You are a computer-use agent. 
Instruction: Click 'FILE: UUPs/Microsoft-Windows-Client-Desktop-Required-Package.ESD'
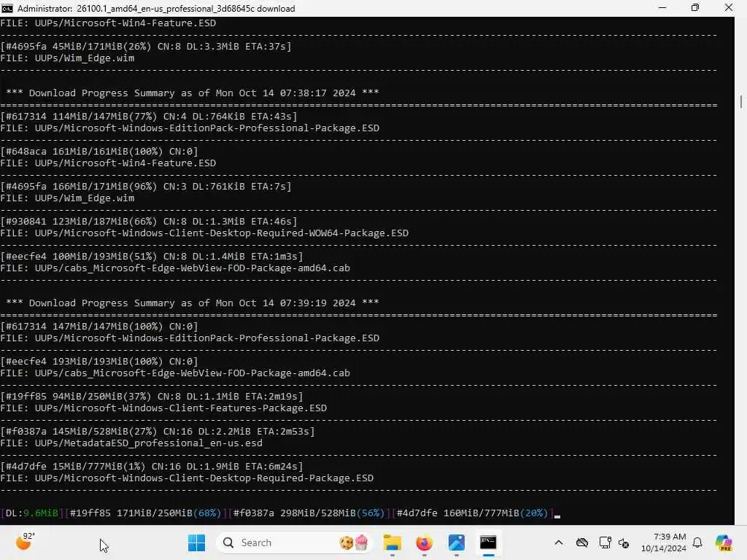pyautogui.click(x=187, y=478)
